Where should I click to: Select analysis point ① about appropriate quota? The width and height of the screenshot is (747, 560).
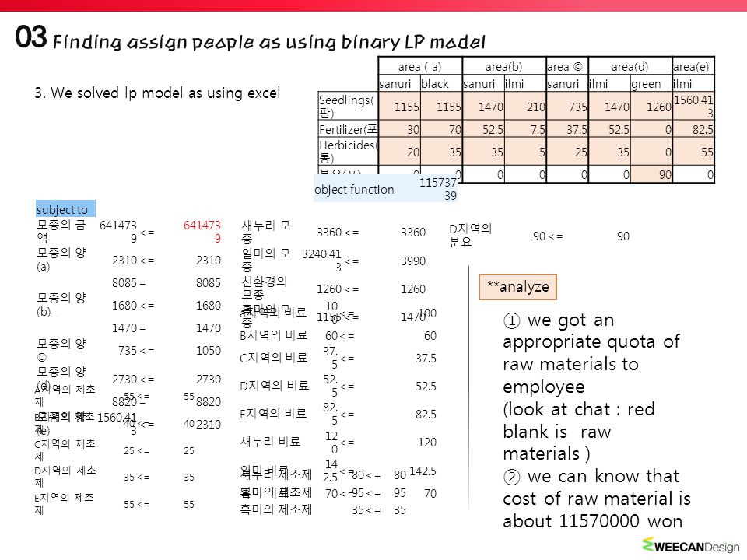(x=591, y=387)
